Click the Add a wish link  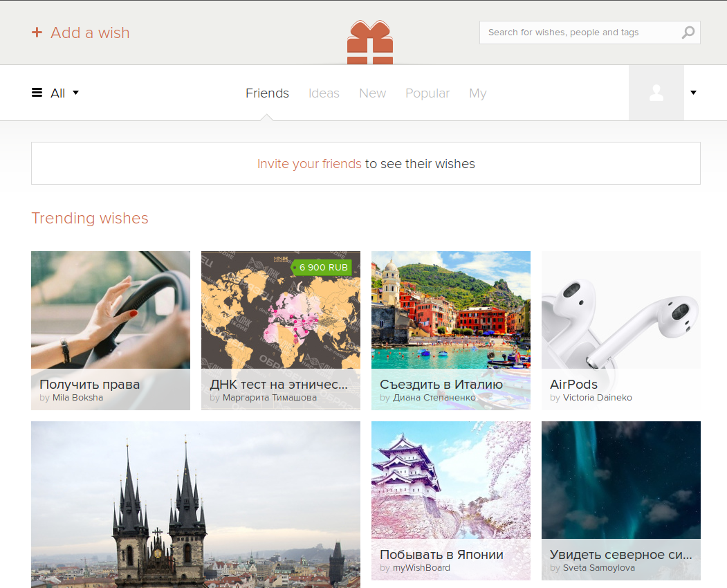[x=90, y=33]
